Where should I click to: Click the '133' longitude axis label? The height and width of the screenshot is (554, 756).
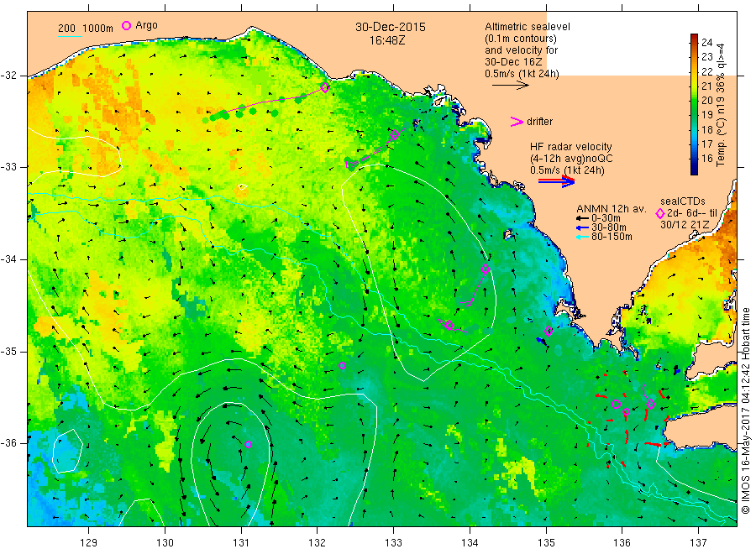(x=393, y=543)
